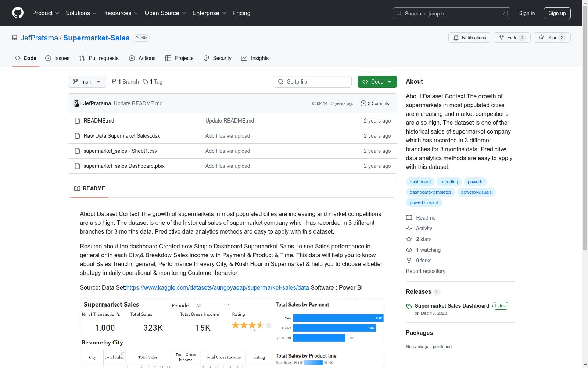This screenshot has width=588, height=368.
Task: Click the file icon for supermarket_sales Dashboard.pbix
Action: coord(77,166)
